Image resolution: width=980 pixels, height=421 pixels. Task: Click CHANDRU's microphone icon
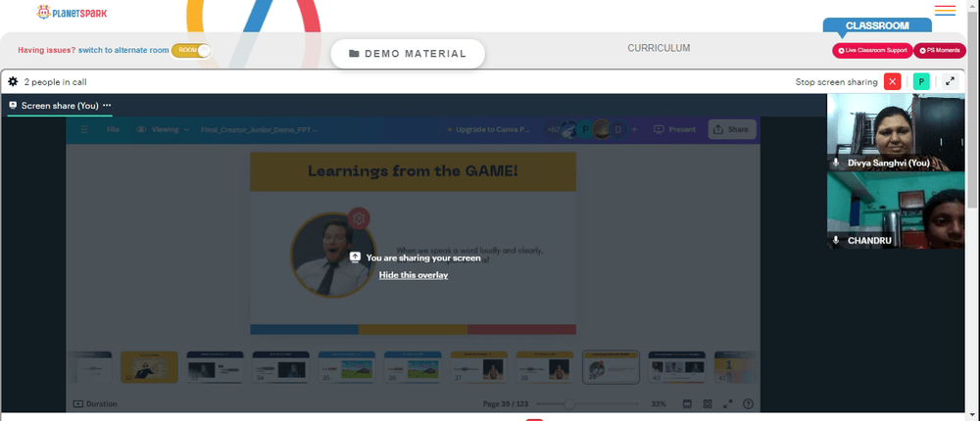coord(836,241)
